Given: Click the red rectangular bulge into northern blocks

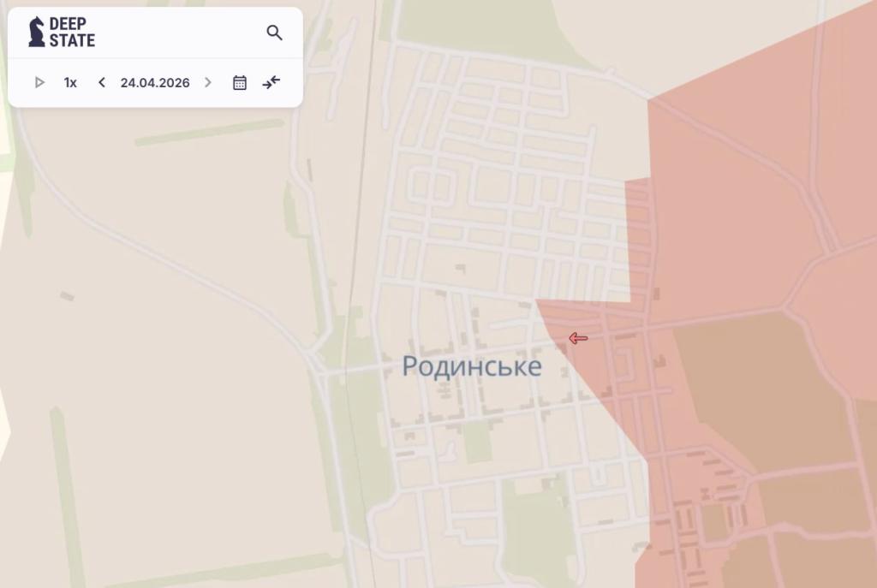Looking at the screenshot, I should (x=637, y=240).
